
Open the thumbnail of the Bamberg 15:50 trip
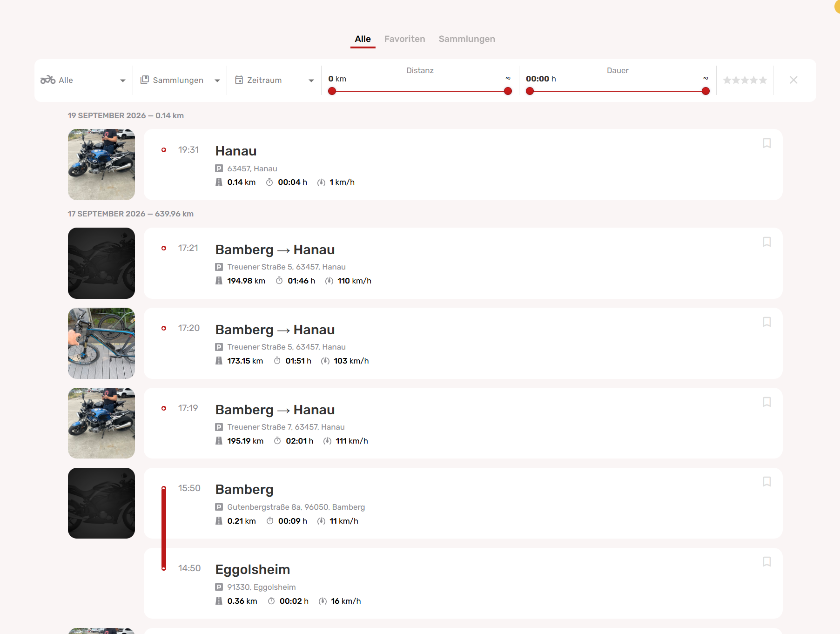click(101, 503)
